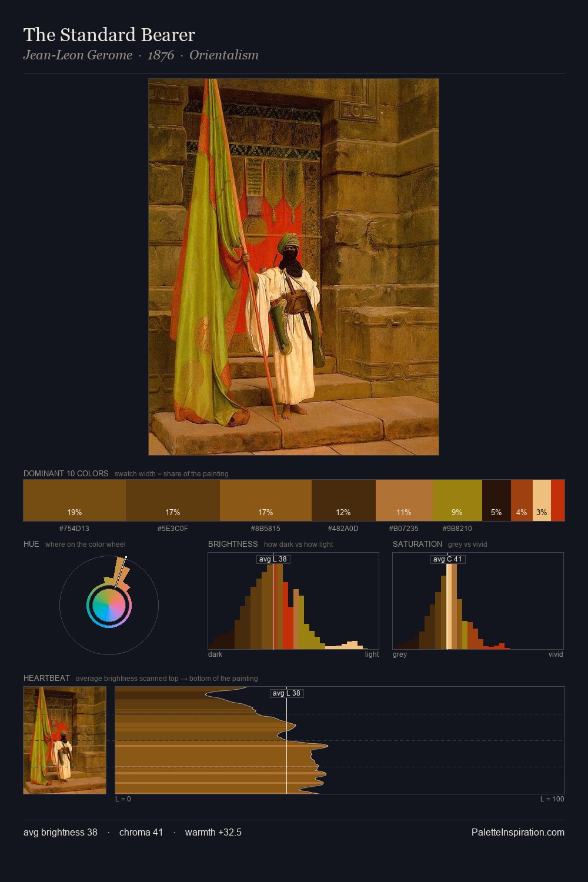Click the artist name 'Jean-Leon Gerome'
This screenshot has width=588, height=882.
point(78,55)
